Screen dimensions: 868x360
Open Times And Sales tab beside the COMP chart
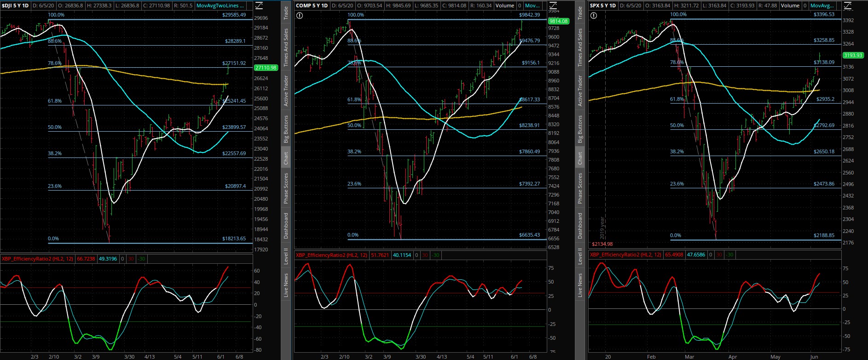tap(580, 47)
